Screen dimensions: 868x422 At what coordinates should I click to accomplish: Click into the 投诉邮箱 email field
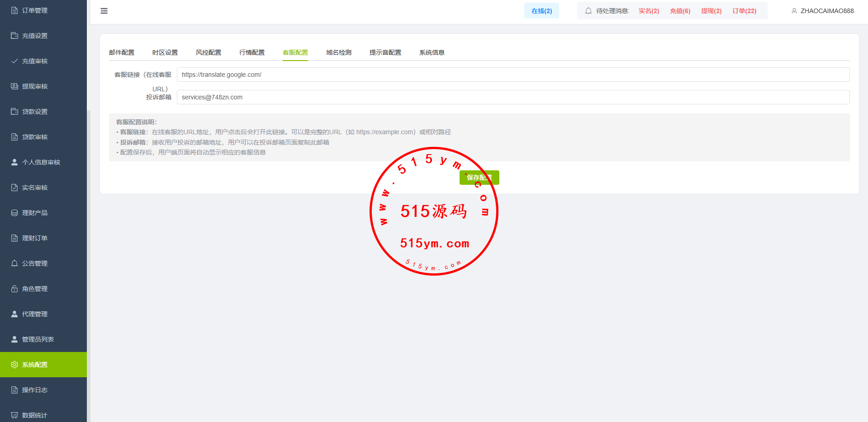(x=513, y=97)
